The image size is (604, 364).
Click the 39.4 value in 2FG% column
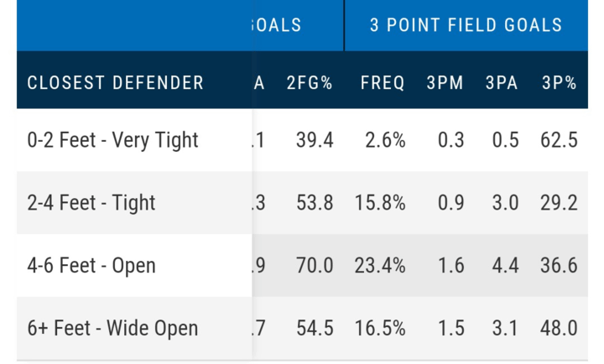(315, 139)
